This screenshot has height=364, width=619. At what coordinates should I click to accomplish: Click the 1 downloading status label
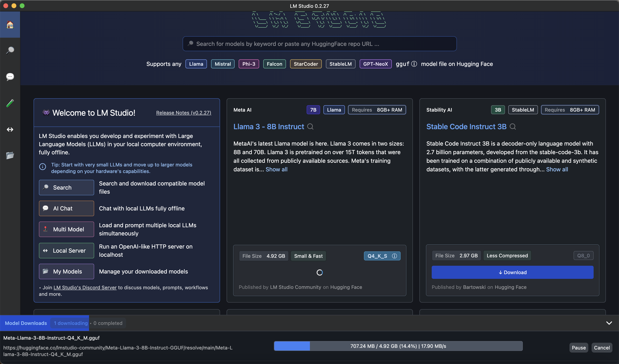click(71, 323)
